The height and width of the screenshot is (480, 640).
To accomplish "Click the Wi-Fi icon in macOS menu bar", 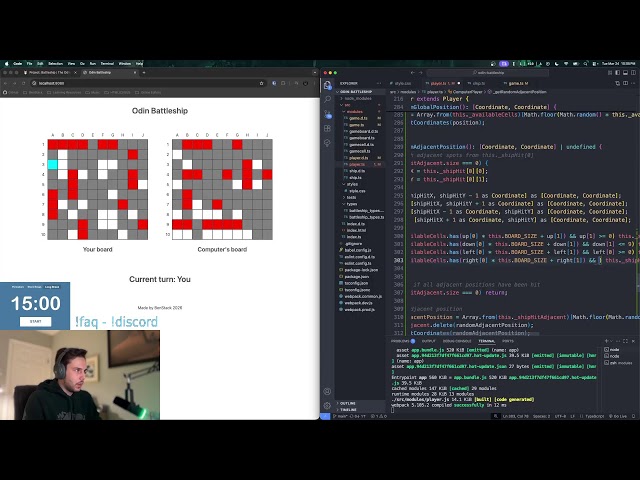I will (x=566, y=64).
